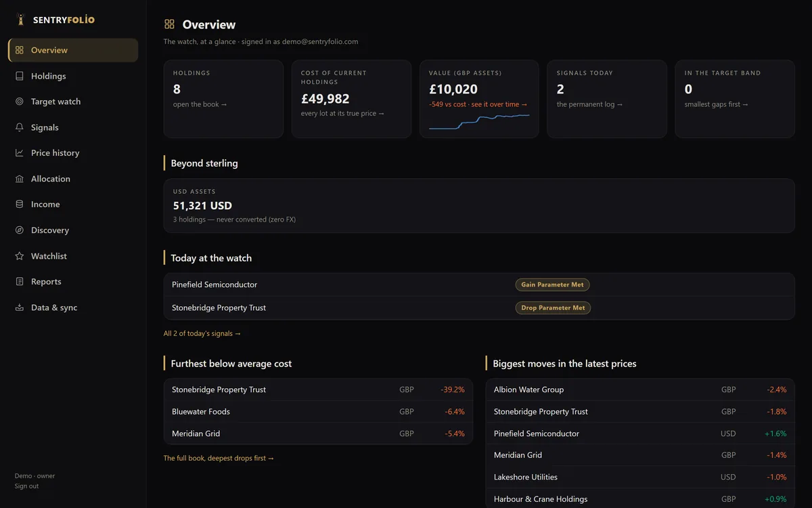The height and width of the screenshot is (508, 812).
Task: Click the Watchlist star icon
Action: 20,256
